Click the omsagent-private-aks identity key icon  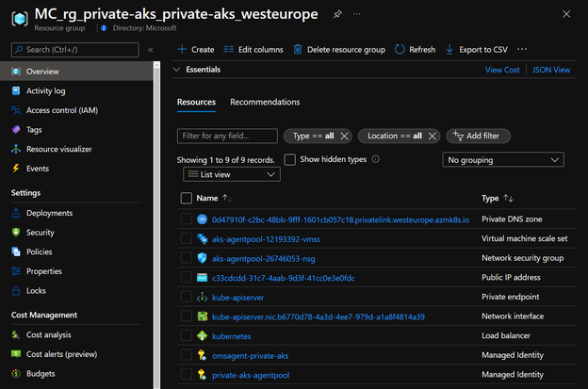tap(202, 355)
